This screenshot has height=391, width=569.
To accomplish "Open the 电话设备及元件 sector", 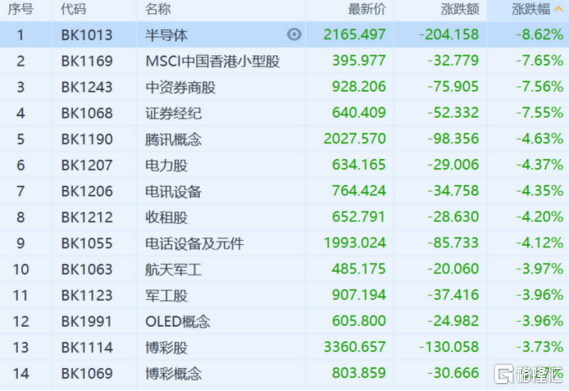I will tap(195, 243).
